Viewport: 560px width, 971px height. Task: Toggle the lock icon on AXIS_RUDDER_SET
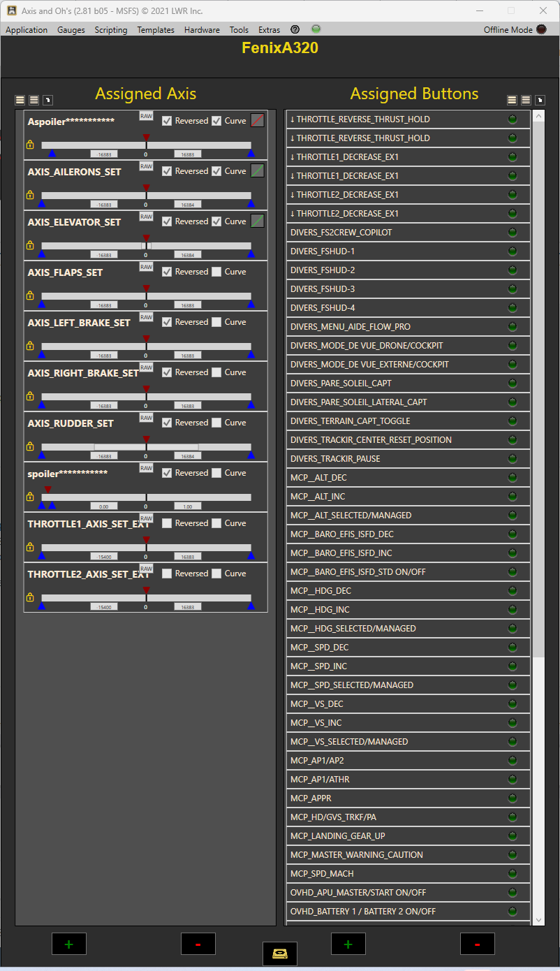[29, 446]
